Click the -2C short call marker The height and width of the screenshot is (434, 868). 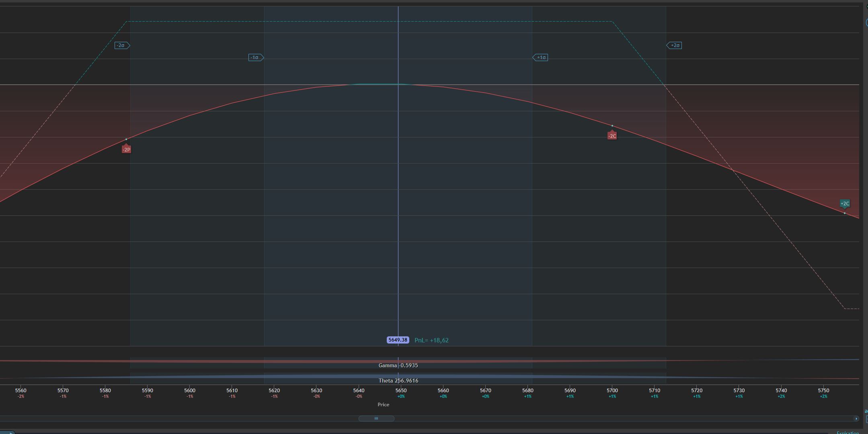click(612, 136)
